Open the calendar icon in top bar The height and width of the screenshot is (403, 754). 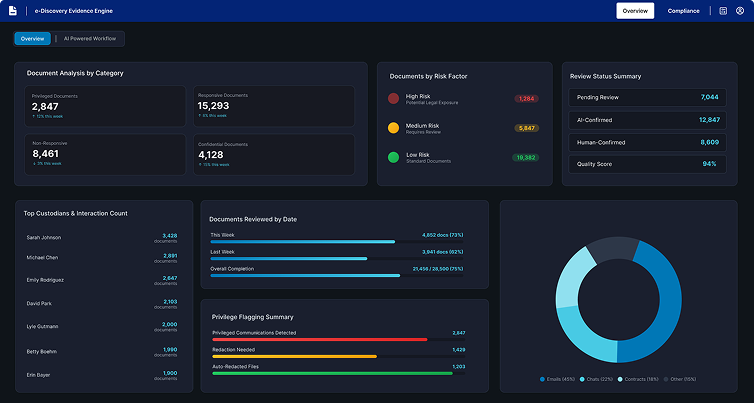(x=723, y=11)
